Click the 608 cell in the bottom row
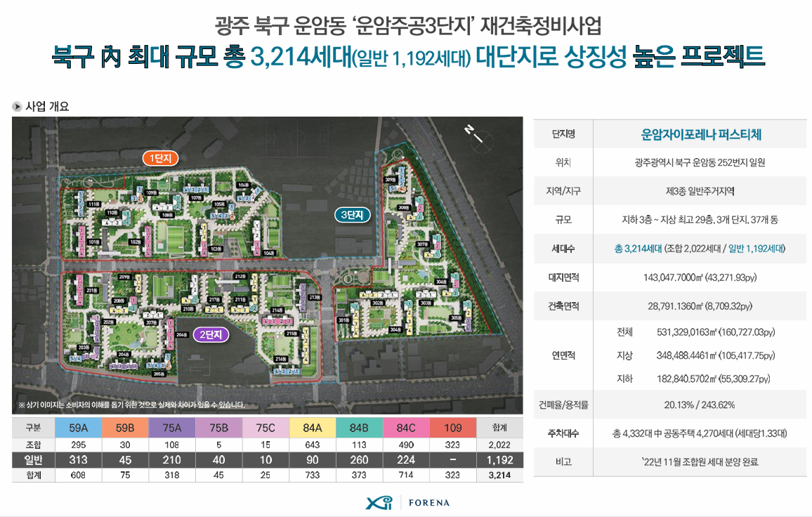 (x=78, y=475)
